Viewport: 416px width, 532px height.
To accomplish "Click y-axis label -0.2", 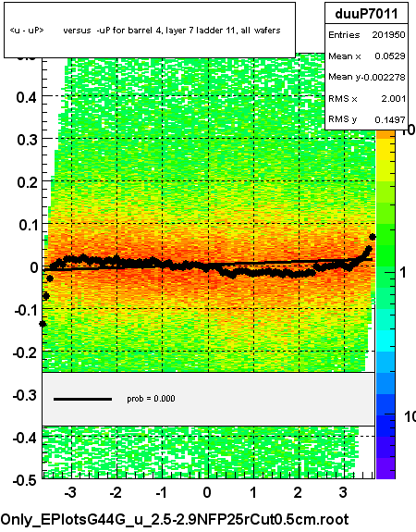I will (25, 353).
